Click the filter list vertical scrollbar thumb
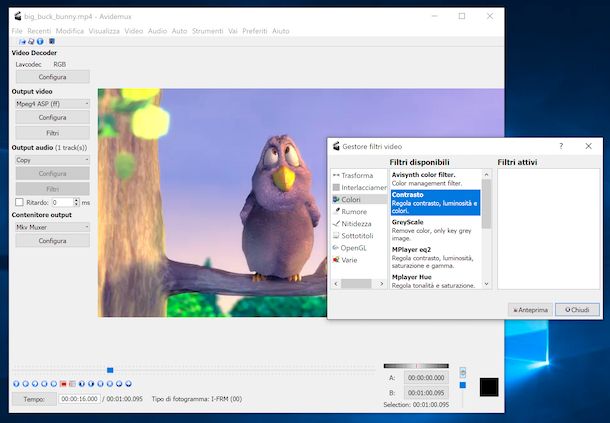 (486, 204)
